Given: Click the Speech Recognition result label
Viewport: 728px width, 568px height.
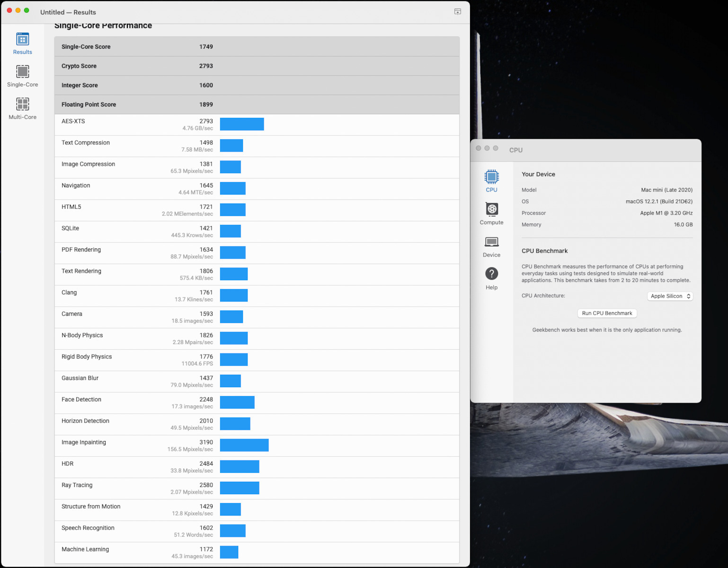Looking at the screenshot, I should tap(88, 528).
